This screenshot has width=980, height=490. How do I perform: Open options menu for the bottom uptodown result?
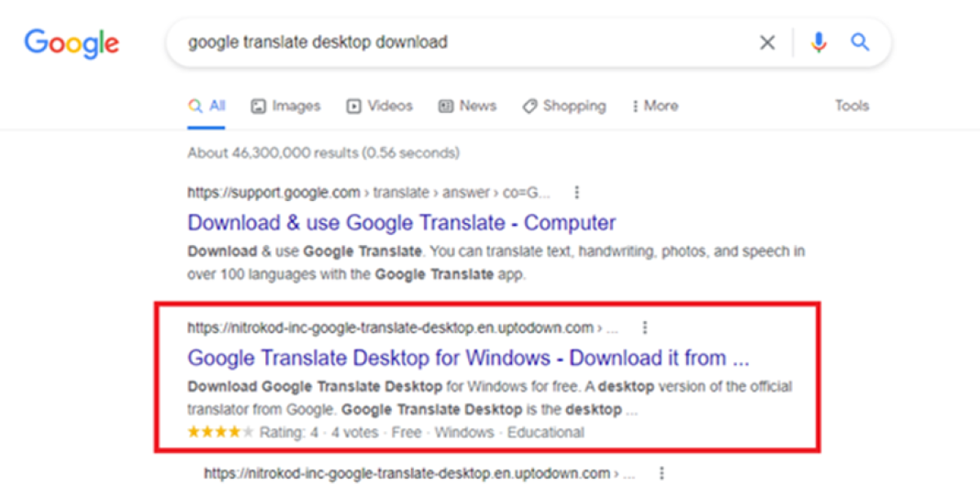(661, 473)
